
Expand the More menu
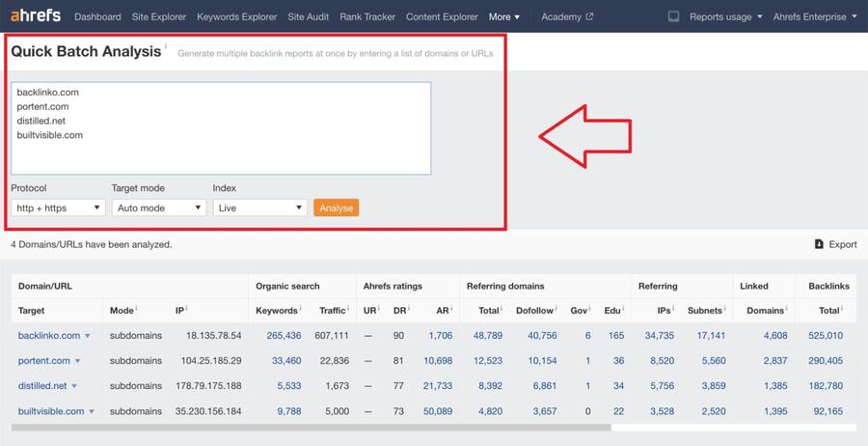pos(504,16)
